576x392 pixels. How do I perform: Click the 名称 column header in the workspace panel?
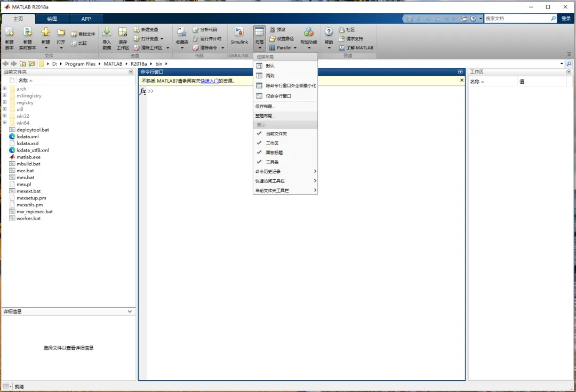[493, 82]
